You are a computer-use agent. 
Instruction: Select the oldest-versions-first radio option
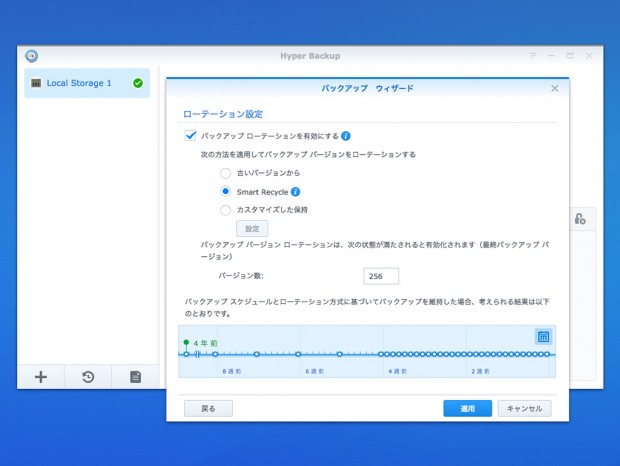coord(225,173)
